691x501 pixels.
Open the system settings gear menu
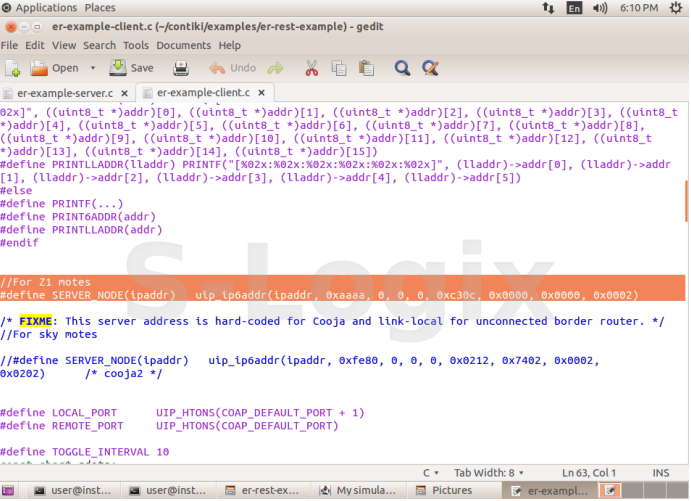[x=676, y=7]
